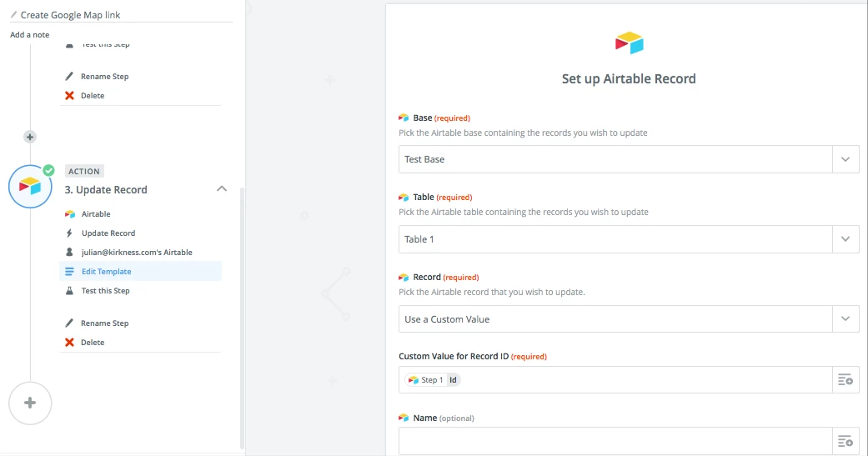Screen dimensions: 868x456
Task: Add a new step with large plus circle
Action: [30, 403]
